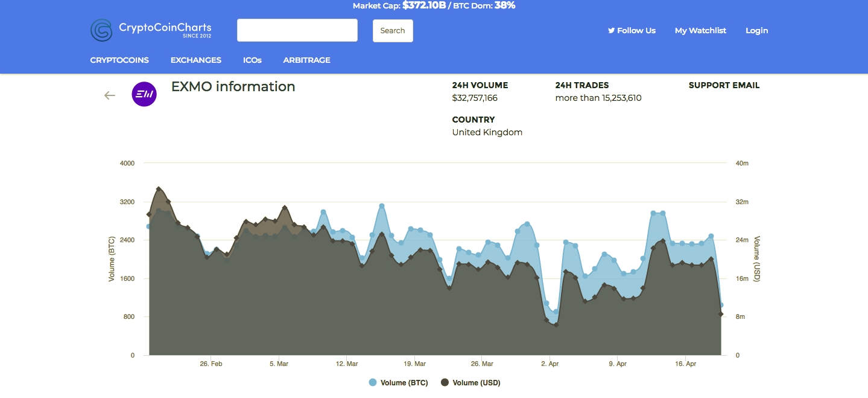The width and height of the screenshot is (868, 398).
Task: Click the 24H volume value $32,757,166
Action: pyautogui.click(x=475, y=98)
